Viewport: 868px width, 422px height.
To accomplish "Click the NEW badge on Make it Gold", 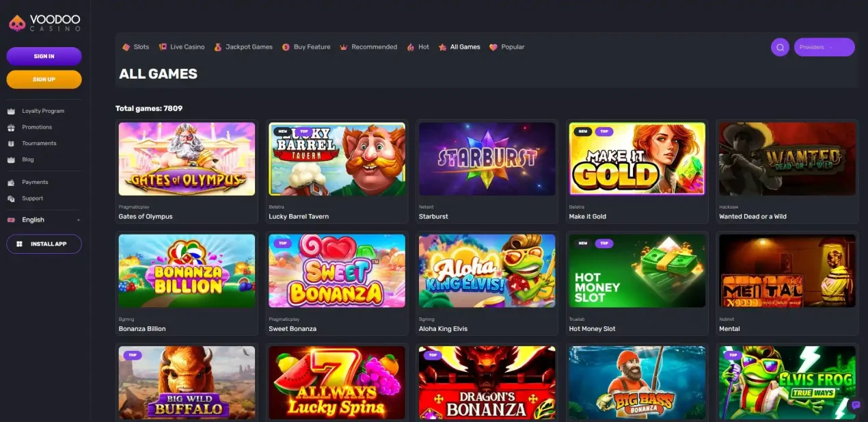I will click(x=582, y=131).
